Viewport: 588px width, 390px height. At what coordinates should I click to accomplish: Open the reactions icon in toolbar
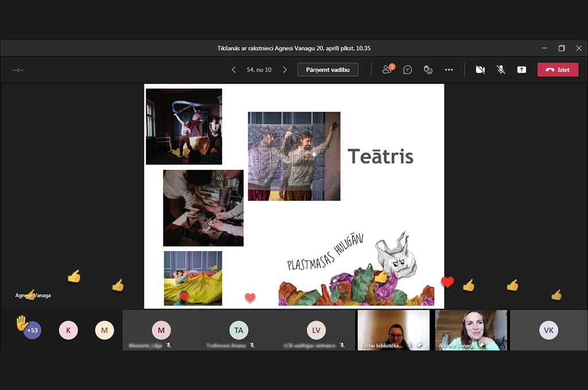coord(428,69)
